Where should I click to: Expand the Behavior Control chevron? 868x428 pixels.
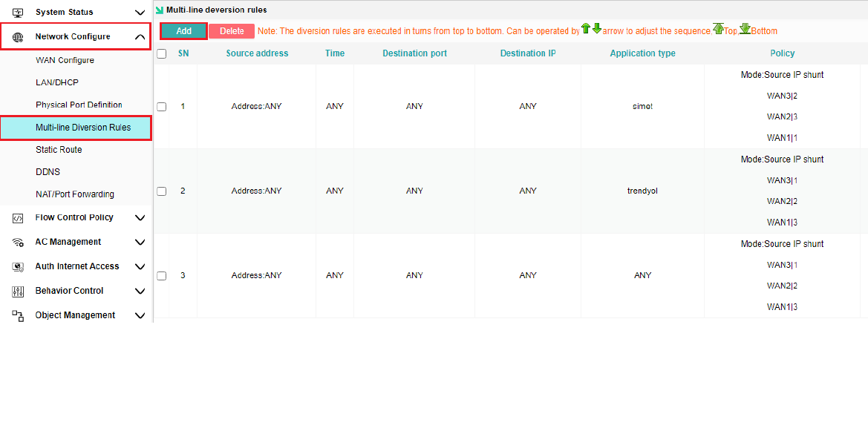[x=140, y=292]
